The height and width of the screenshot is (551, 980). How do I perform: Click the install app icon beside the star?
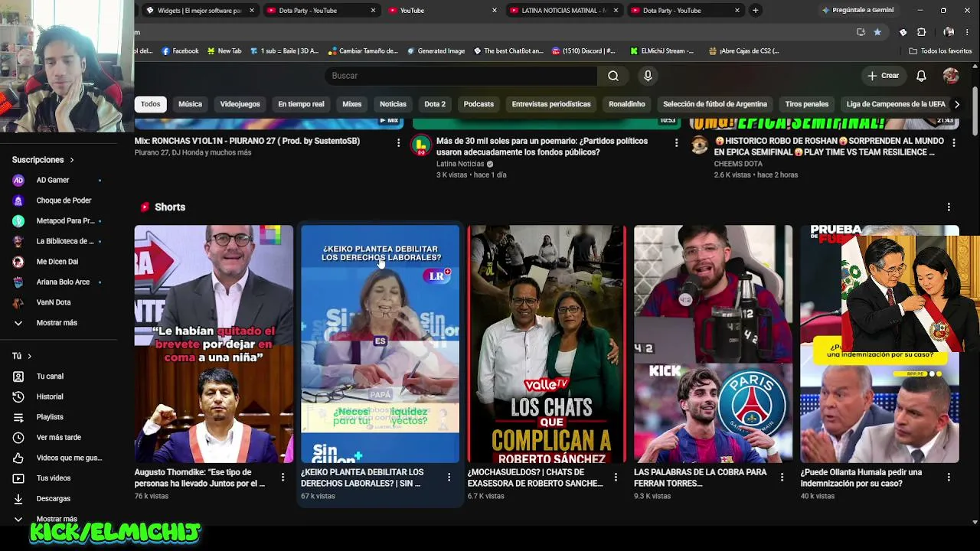pyautogui.click(x=861, y=32)
